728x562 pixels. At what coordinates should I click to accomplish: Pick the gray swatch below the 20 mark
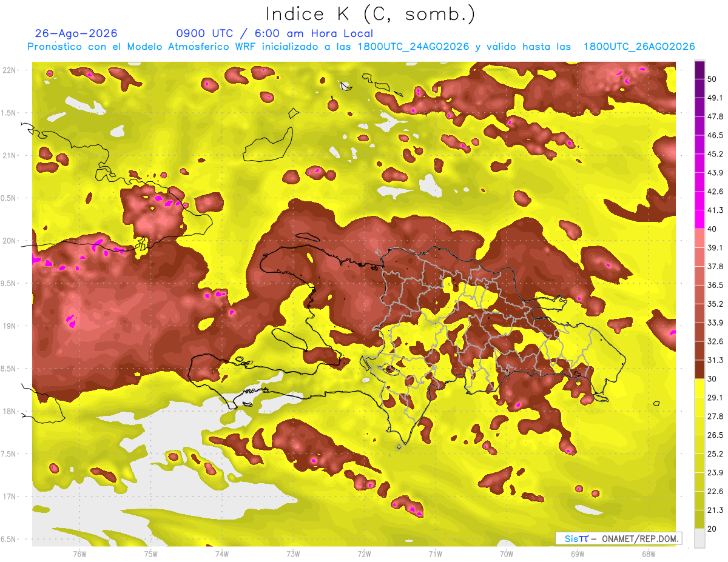(x=699, y=538)
